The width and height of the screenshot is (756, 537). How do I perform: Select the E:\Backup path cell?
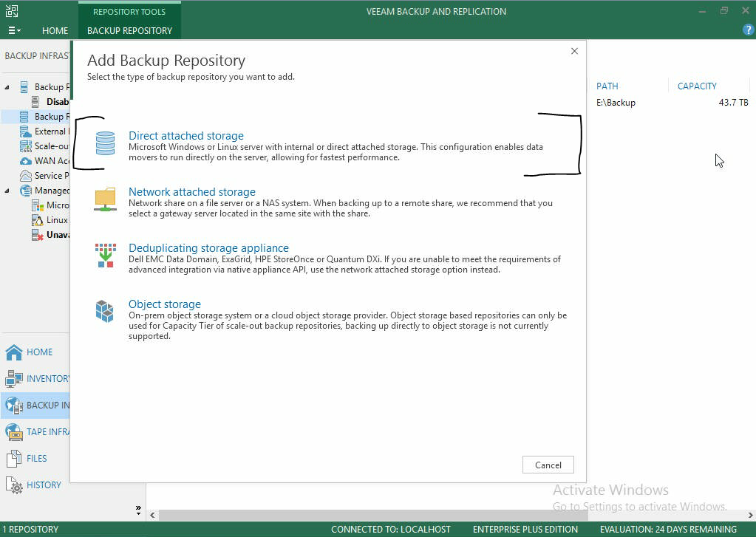[616, 103]
